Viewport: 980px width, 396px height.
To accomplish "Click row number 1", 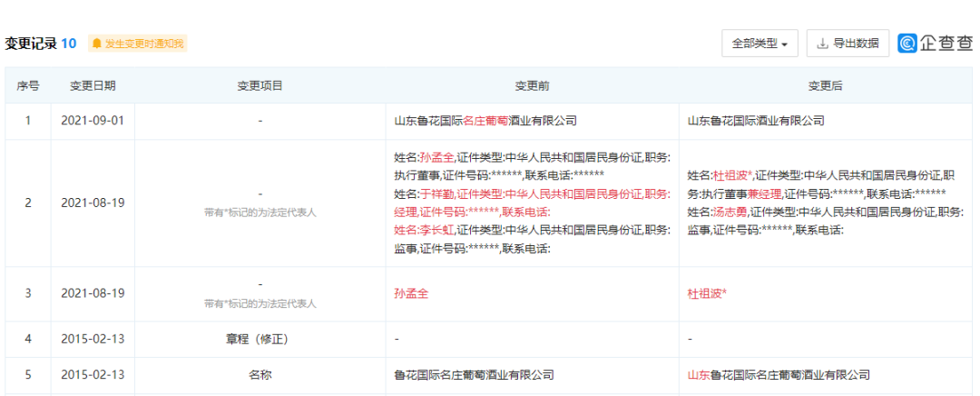I will click(27, 121).
